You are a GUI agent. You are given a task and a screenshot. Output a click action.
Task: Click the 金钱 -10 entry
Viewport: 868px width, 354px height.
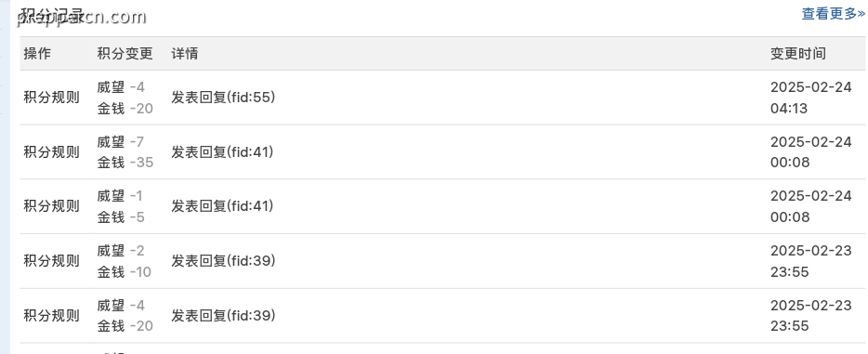124,271
